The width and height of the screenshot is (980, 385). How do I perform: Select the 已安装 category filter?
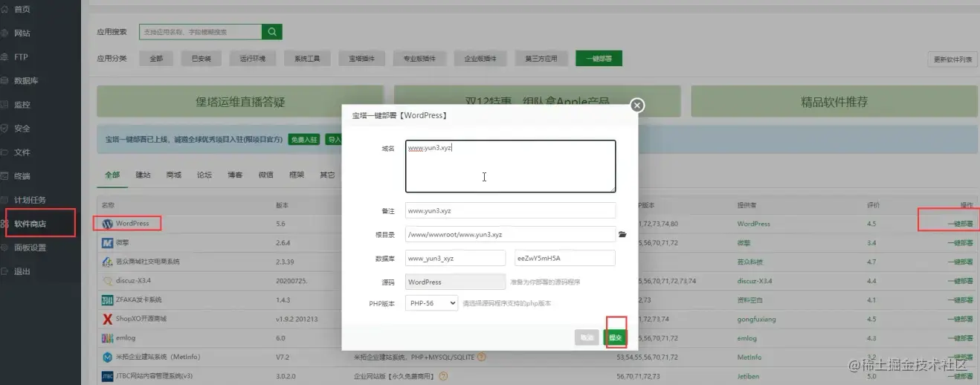(x=201, y=59)
